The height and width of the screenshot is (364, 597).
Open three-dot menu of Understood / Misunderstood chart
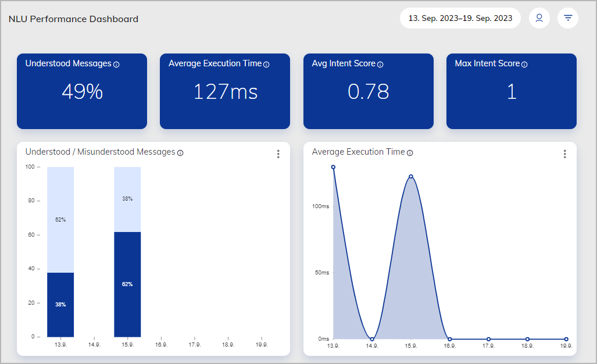tap(278, 154)
